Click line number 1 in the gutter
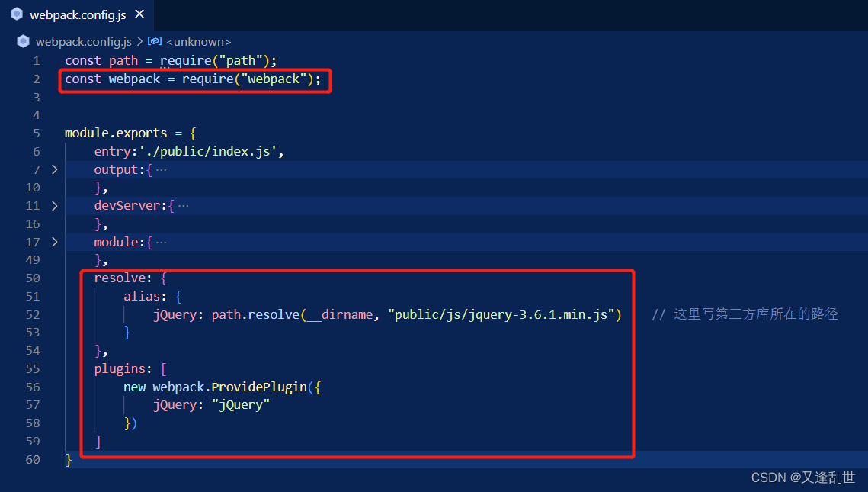The width and height of the screenshot is (868, 492). click(36, 60)
